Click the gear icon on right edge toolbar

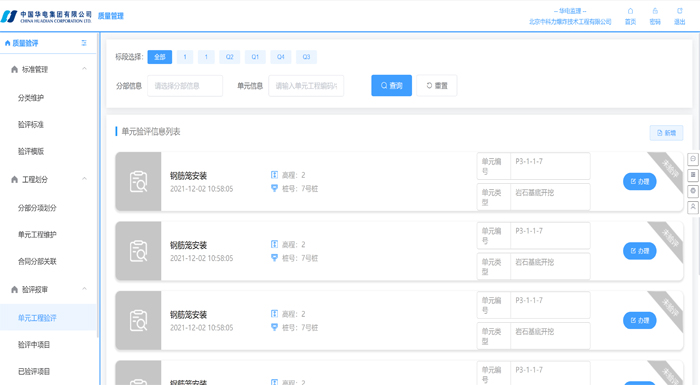693,191
